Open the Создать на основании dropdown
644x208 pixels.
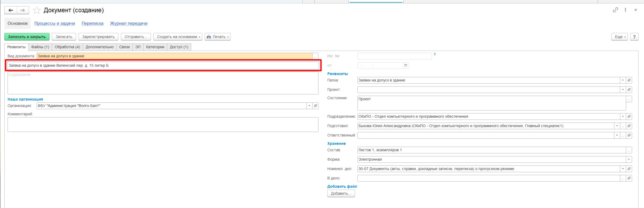pos(178,37)
